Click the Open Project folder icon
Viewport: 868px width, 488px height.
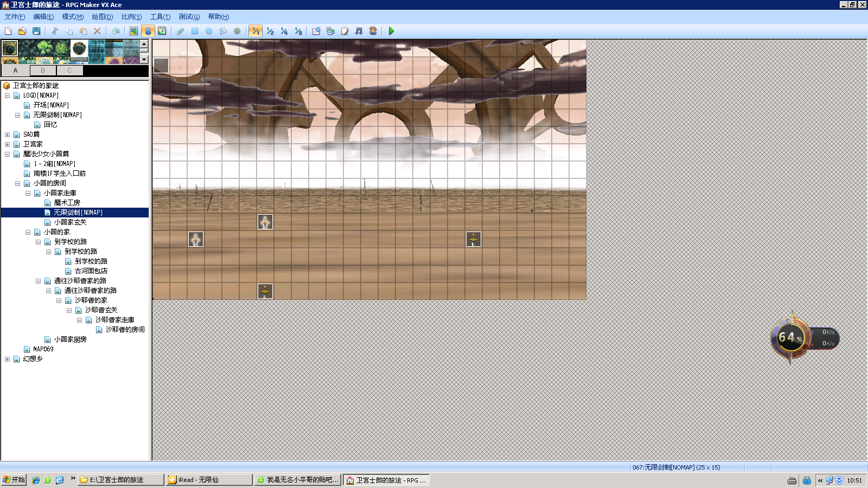click(22, 31)
